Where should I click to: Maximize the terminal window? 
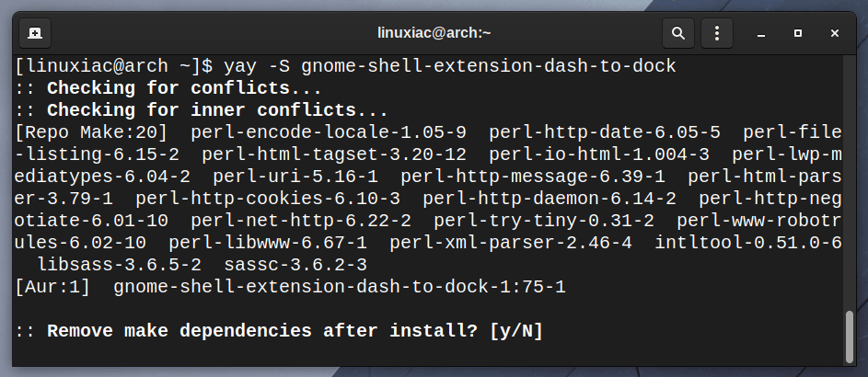click(798, 34)
